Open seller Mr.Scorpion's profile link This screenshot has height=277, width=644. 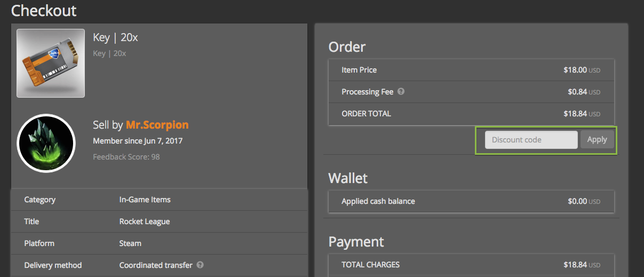(x=157, y=125)
